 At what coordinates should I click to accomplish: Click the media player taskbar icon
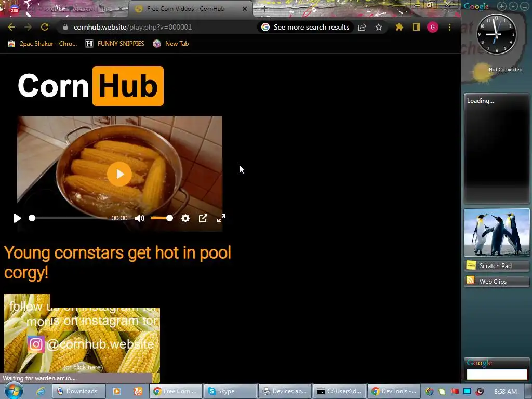click(116, 391)
